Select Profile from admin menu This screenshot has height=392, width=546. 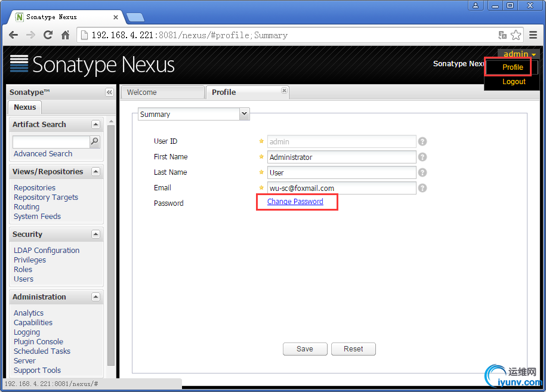513,67
